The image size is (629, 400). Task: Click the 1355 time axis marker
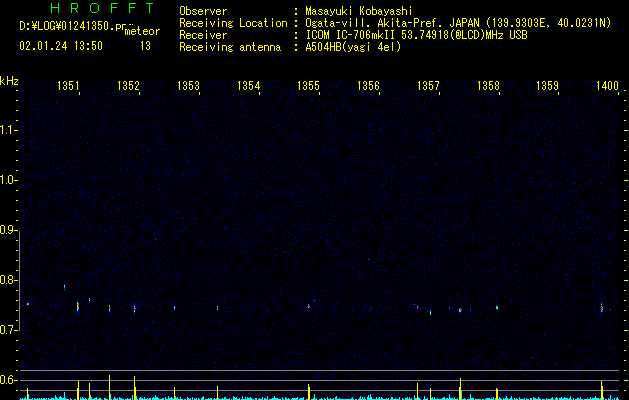pyautogui.click(x=308, y=85)
